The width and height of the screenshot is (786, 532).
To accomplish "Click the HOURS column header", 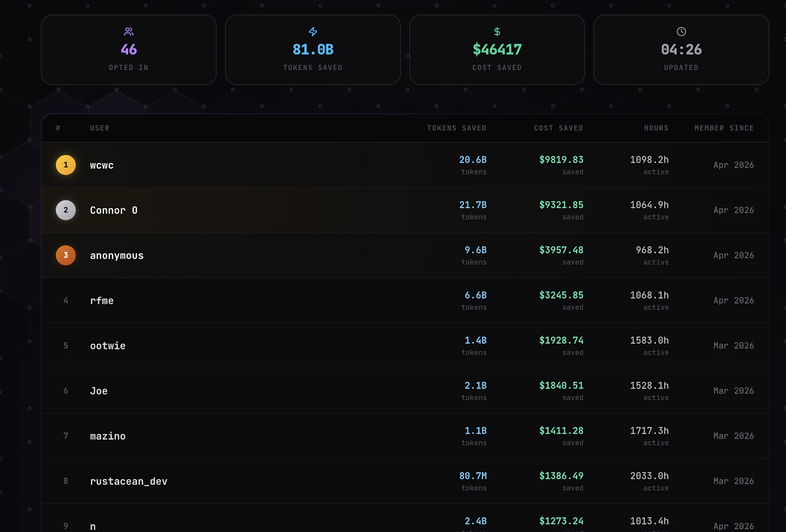I will click(656, 128).
